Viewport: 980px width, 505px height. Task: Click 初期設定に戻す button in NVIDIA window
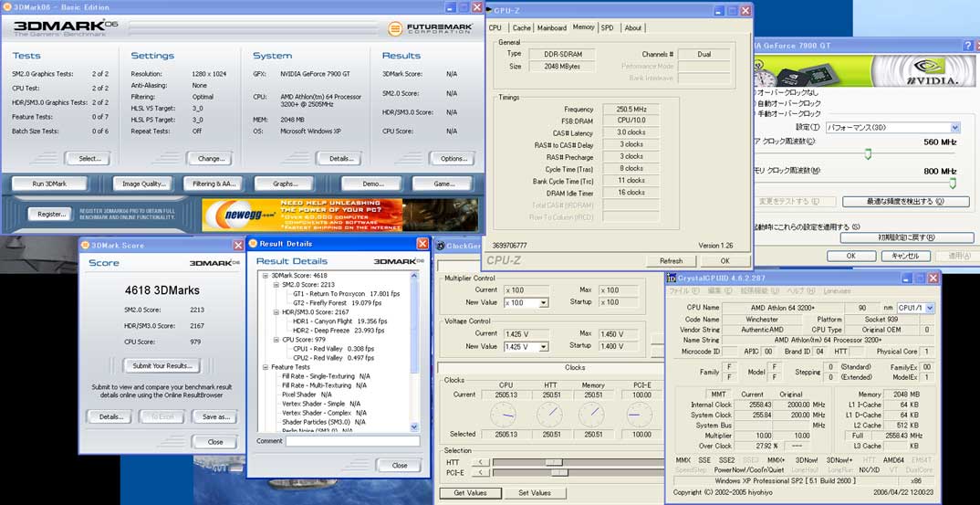point(907,237)
